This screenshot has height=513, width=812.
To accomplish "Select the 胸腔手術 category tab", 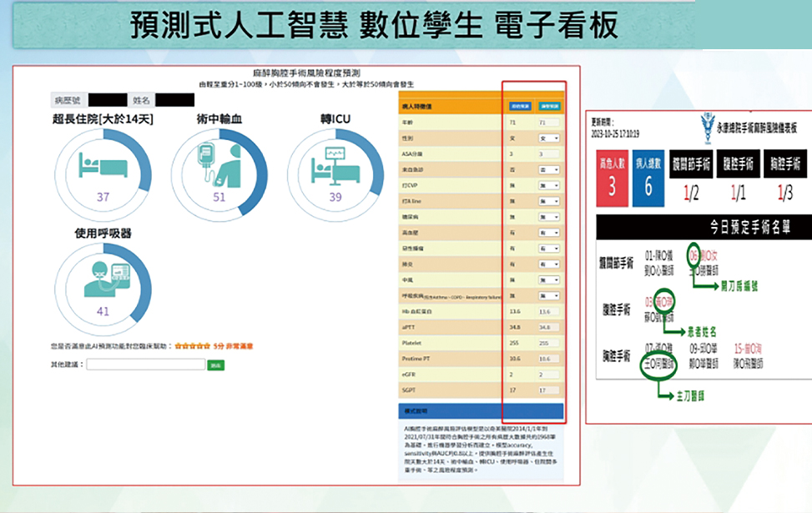I will (784, 164).
